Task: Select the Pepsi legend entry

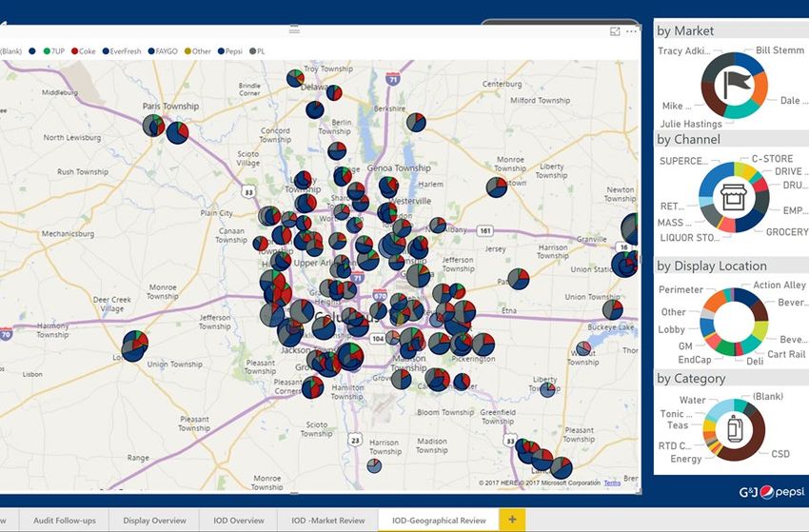Action: [x=230, y=51]
